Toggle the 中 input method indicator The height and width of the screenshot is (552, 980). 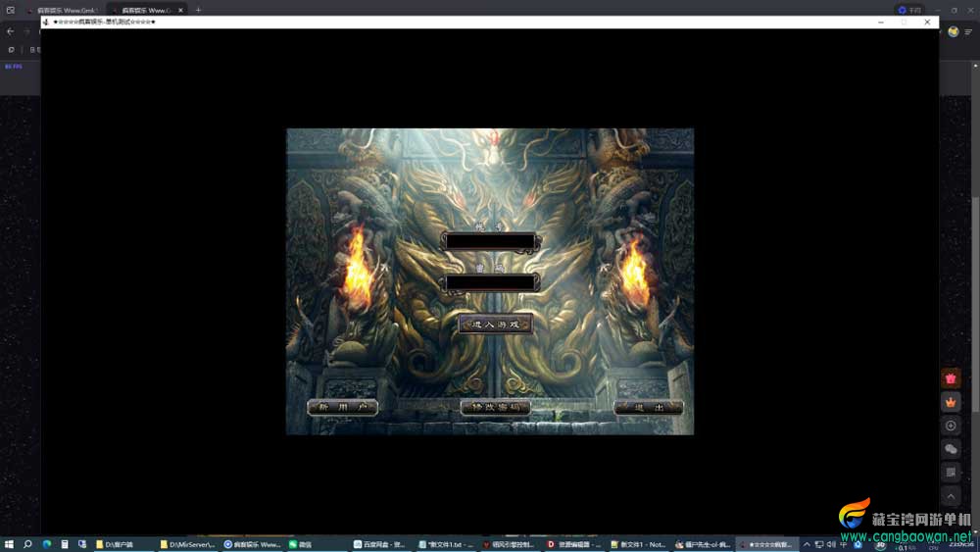[844, 544]
